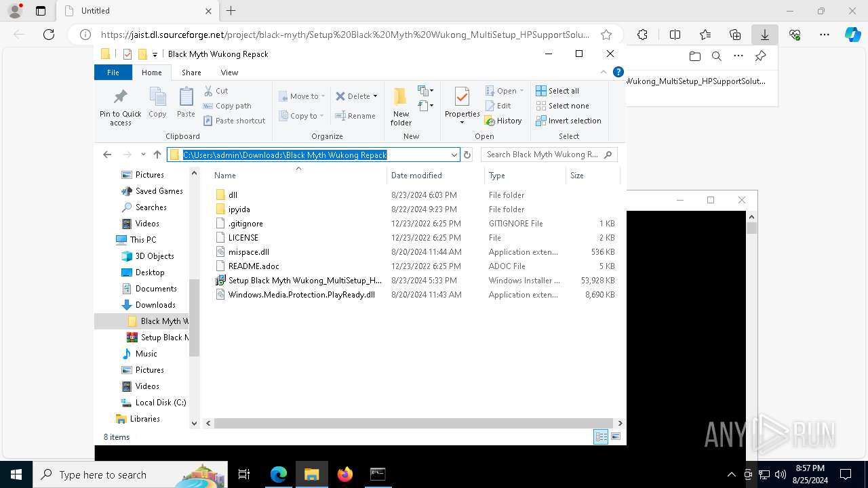Open Delete options dropdown arrow
This screenshot has width=868, height=488.
click(x=375, y=96)
